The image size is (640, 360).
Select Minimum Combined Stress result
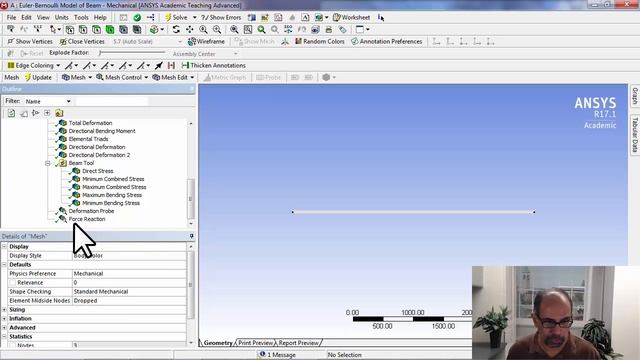click(113, 179)
